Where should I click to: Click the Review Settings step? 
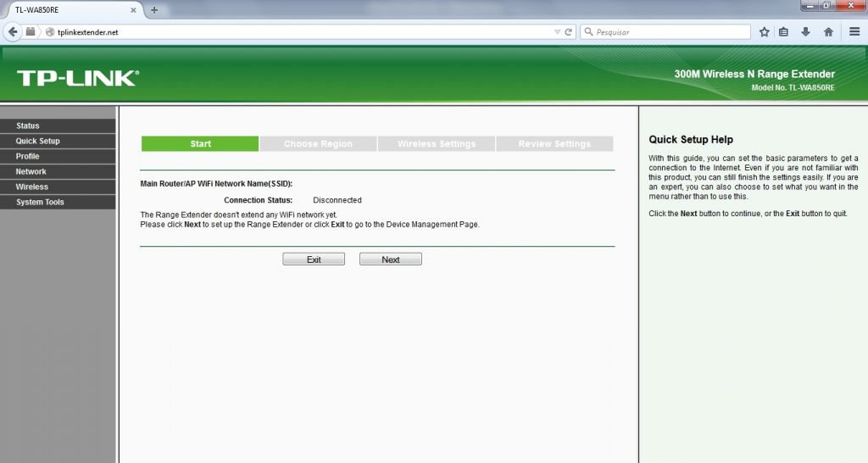(x=554, y=144)
